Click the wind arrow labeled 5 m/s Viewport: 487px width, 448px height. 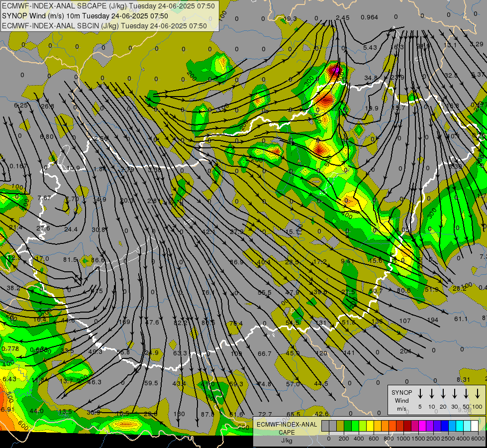click(420, 393)
